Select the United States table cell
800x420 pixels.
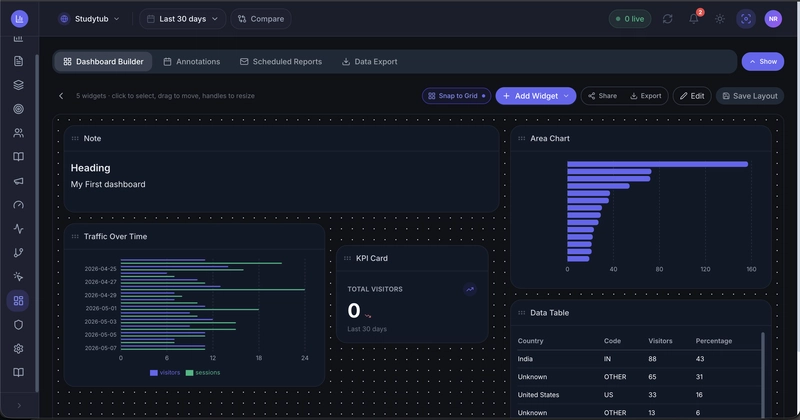pyautogui.click(x=538, y=395)
